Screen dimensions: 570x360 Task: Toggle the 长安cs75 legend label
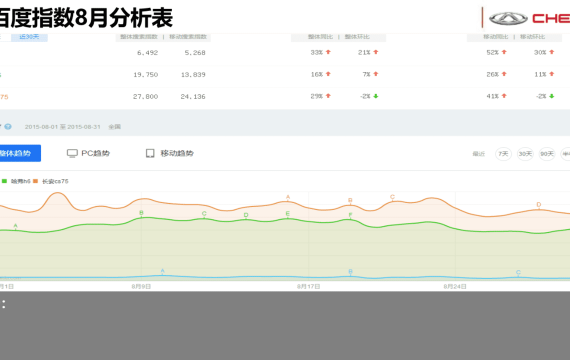(x=55, y=181)
